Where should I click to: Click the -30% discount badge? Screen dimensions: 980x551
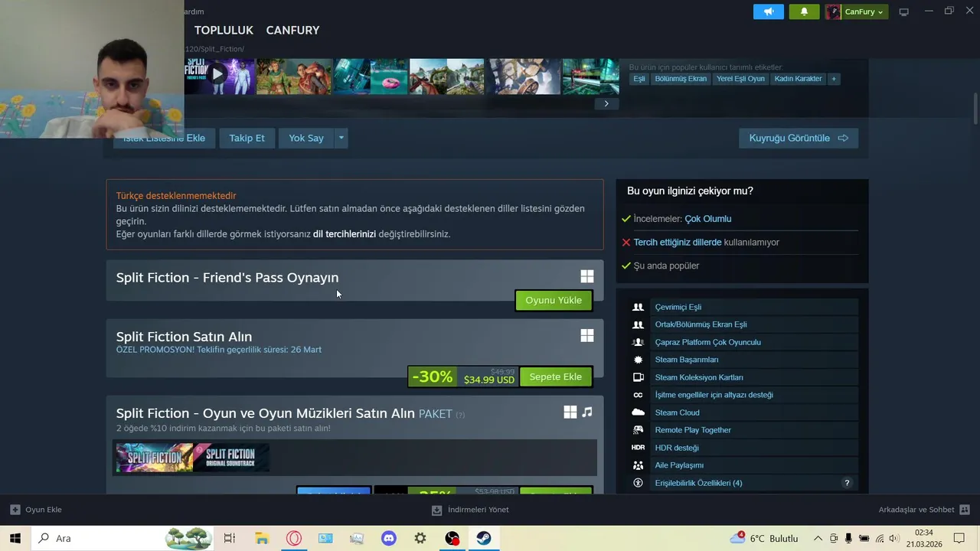coord(432,377)
